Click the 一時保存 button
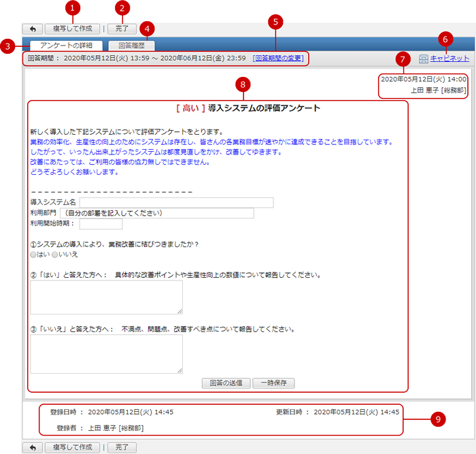 point(273,383)
